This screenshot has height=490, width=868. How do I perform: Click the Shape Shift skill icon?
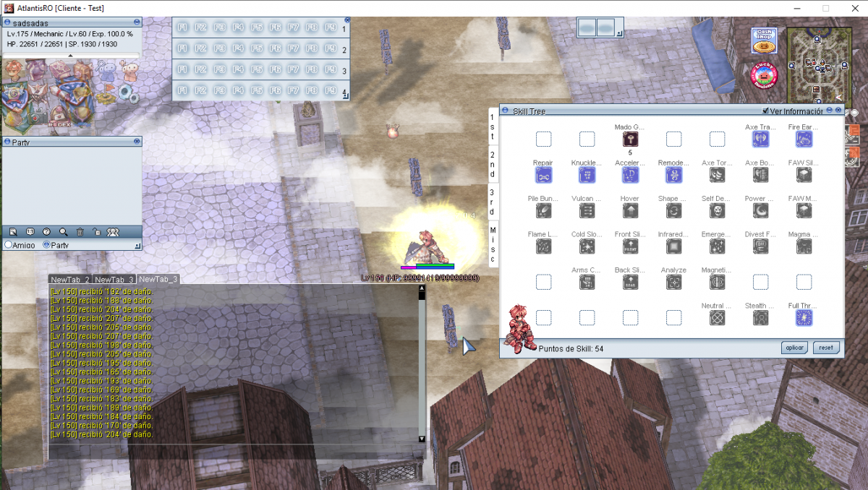673,210
